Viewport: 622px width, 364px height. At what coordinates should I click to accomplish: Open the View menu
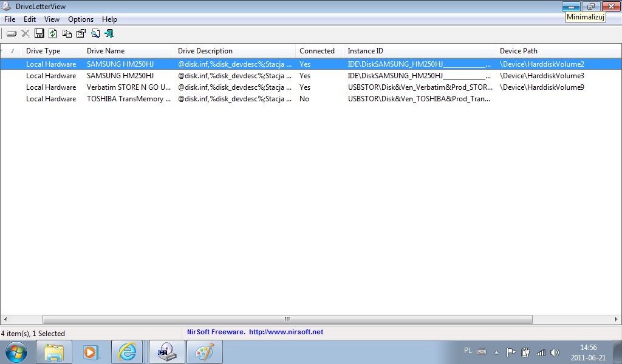click(52, 19)
